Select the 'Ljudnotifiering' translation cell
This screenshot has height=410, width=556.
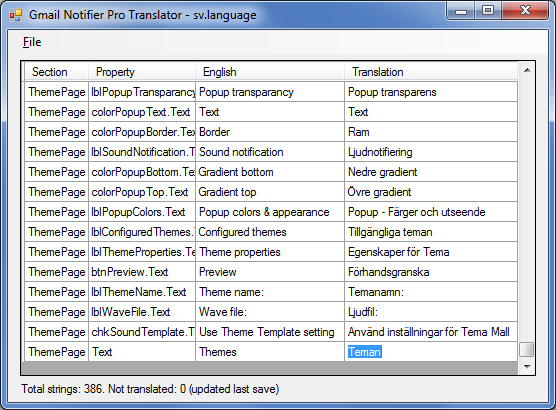pos(430,152)
